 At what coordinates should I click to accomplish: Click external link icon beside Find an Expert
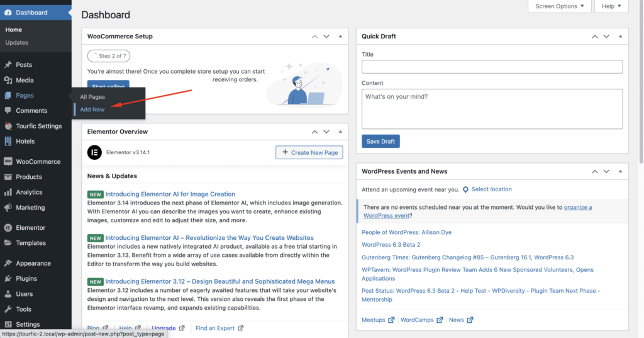coord(241,328)
